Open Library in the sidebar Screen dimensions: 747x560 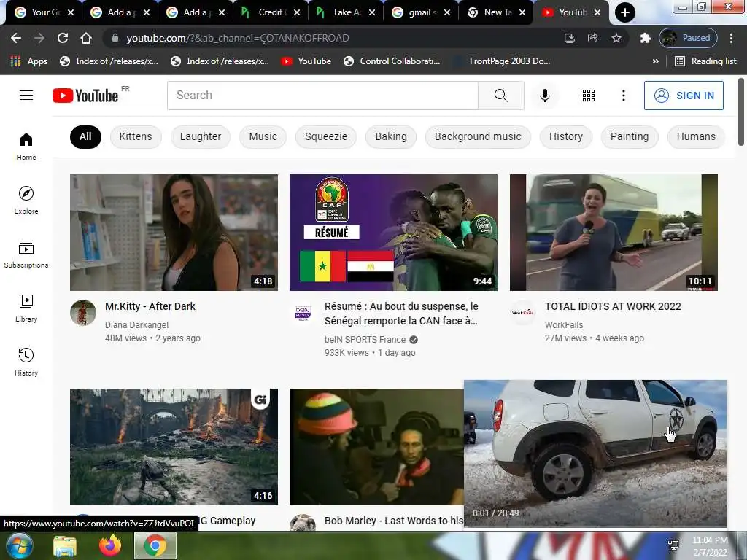click(26, 308)
